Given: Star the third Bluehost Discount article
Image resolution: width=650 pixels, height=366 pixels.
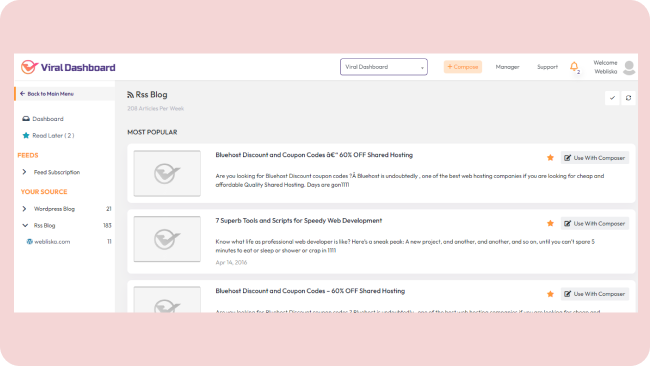Looking at the screenshot, I should [x=550, y=294].
